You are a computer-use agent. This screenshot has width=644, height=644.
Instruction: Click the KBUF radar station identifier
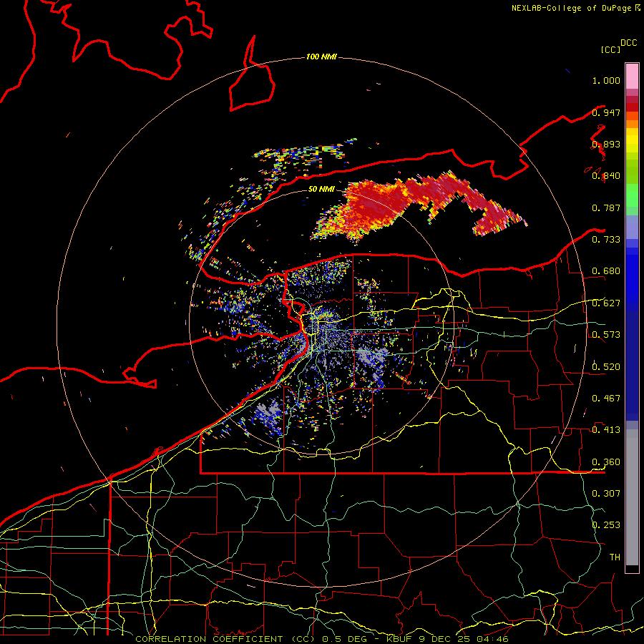tap(400, 639)
